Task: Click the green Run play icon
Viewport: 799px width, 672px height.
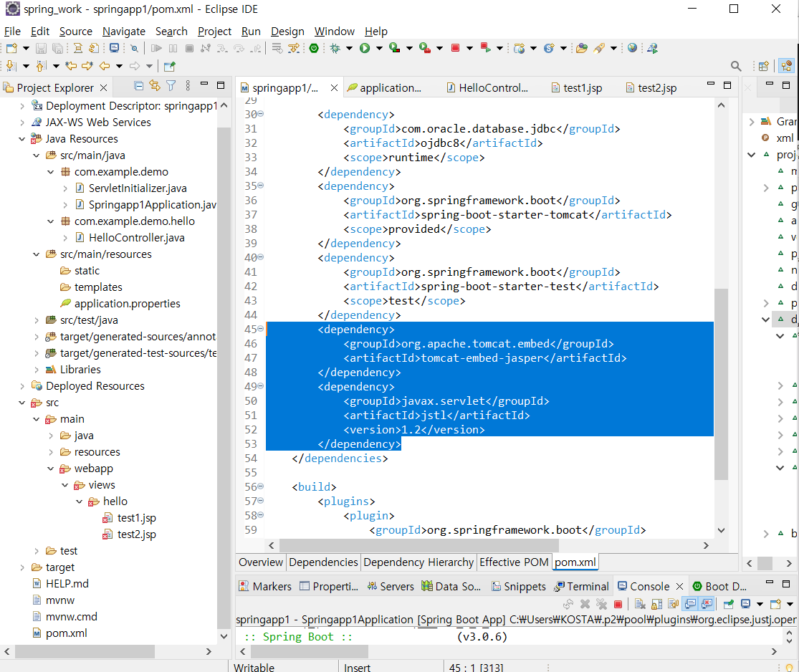Action: (x=365, y=49)
